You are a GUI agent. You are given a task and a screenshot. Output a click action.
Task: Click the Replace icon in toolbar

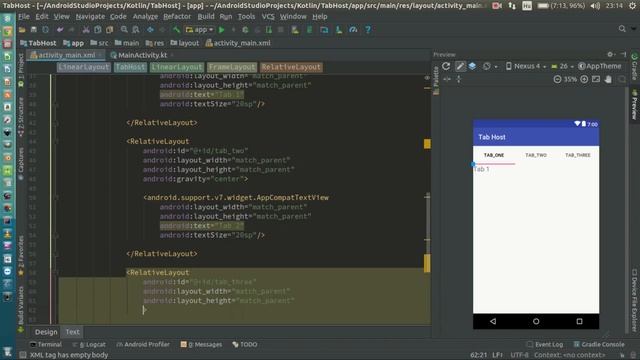[x=136, y=30]
